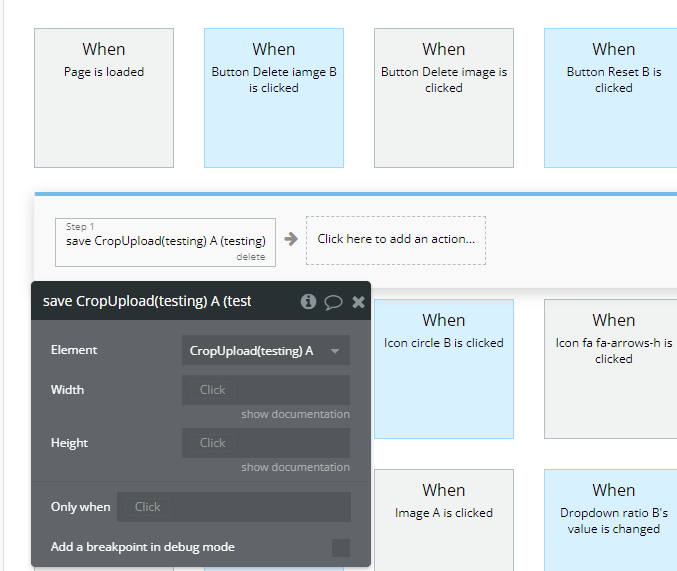Open the Button Delete iamge B event
677x571 pixels.
pyautogui.click(x=274, y=97)
